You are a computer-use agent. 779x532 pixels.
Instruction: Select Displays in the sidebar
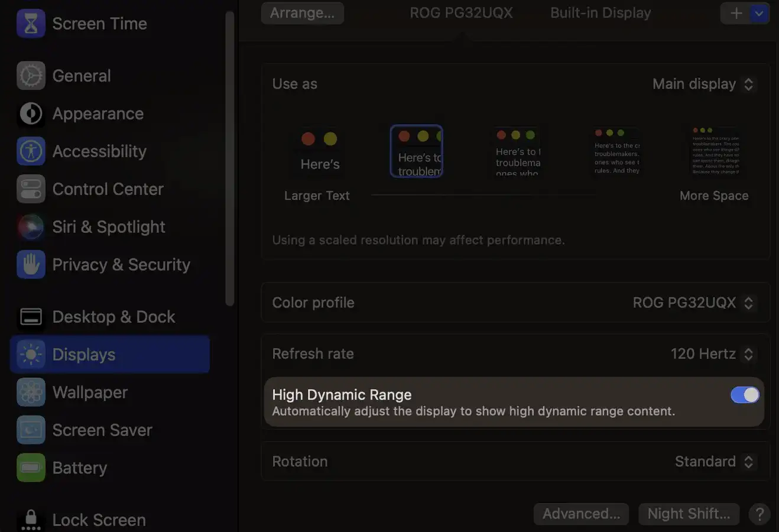110,355
